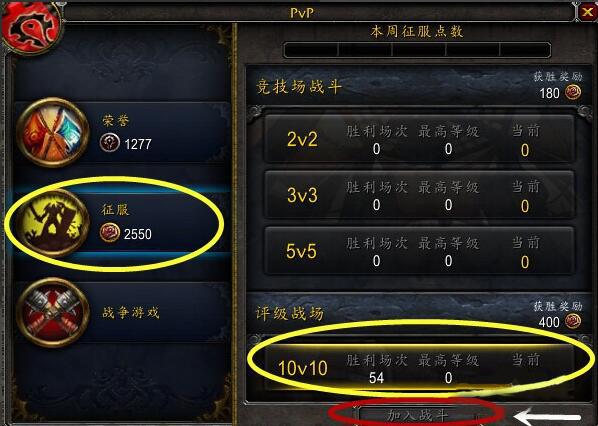Select the 3v3 arena bracket row

419,195
